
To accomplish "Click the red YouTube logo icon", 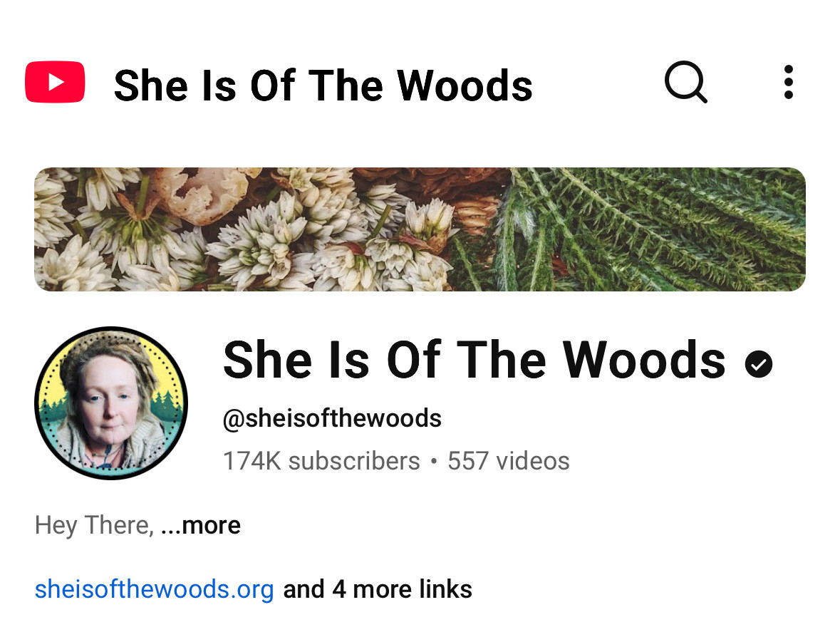I will click(x=55, y=82).
